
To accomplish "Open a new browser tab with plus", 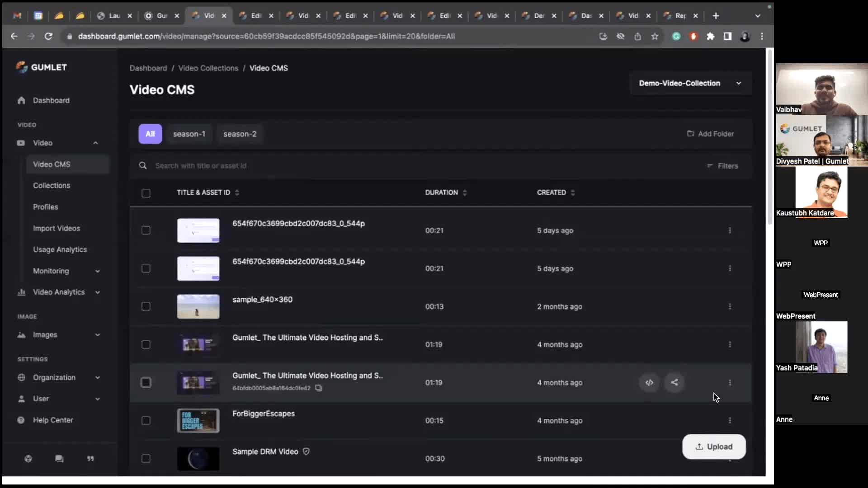I will (x=716, y=16).
